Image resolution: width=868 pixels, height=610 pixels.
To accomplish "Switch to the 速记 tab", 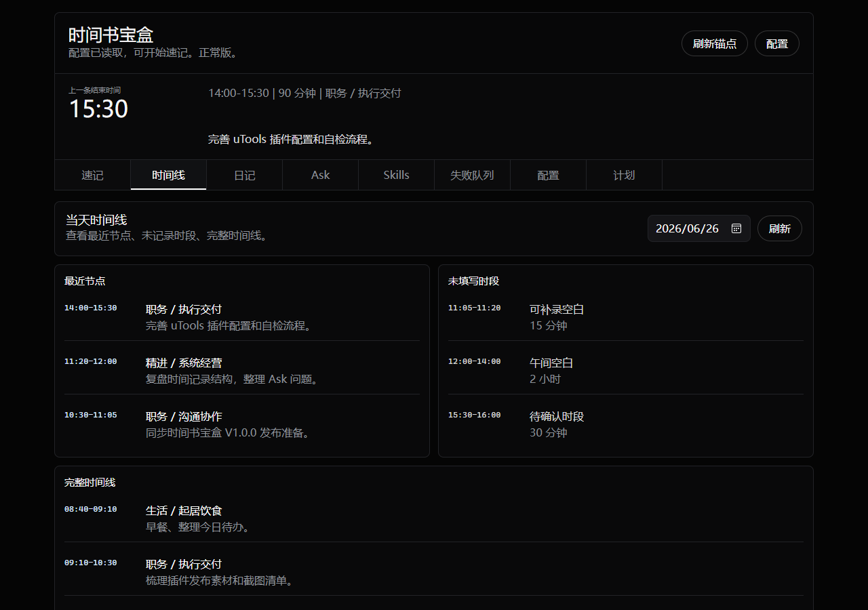I will coord(93,175).
